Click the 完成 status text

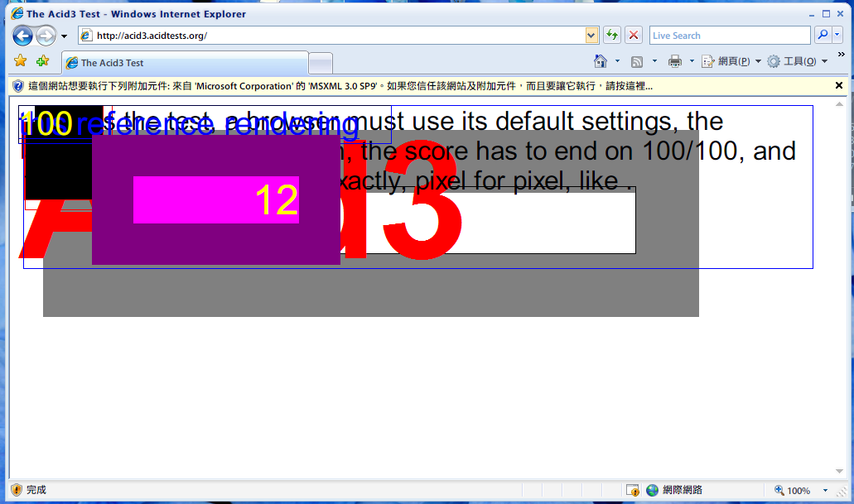tap(36, 490)
